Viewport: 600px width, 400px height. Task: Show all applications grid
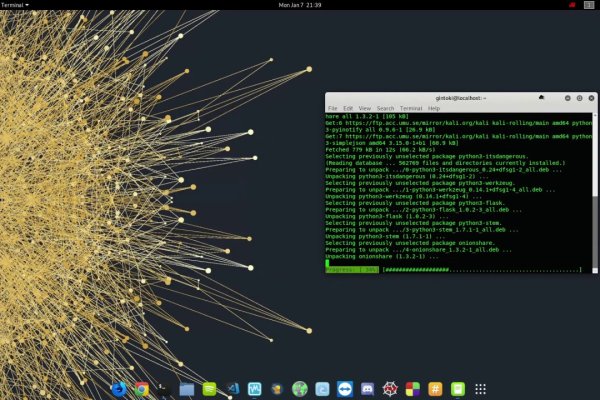(481, 388)
